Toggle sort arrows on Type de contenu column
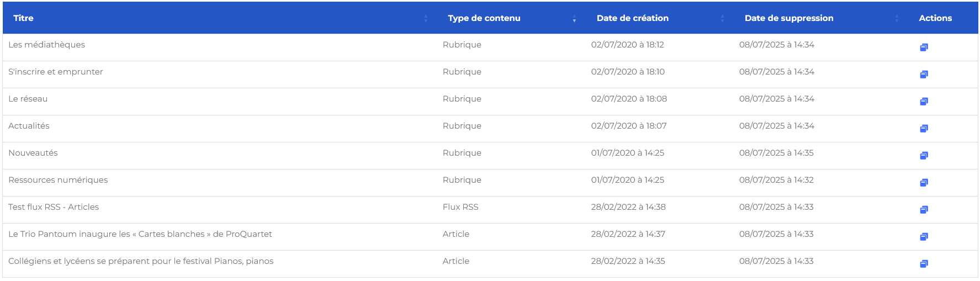 574,18
